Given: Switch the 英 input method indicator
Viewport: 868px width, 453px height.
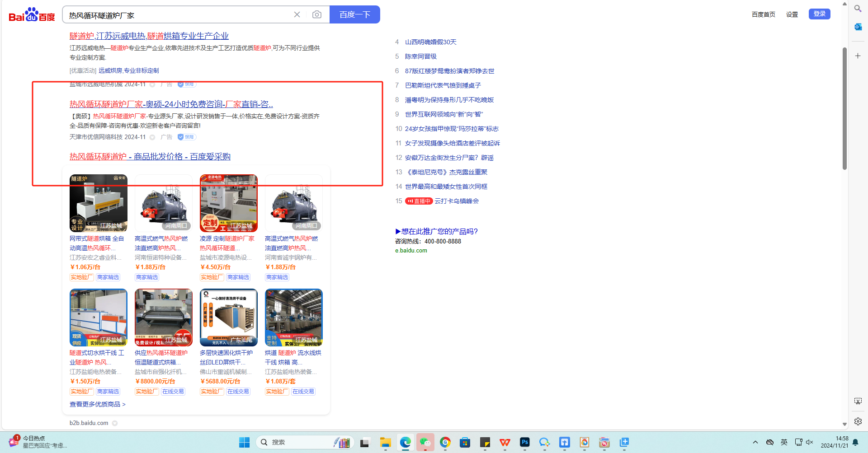Looking at the screenshot, I should tap(784, 442).
